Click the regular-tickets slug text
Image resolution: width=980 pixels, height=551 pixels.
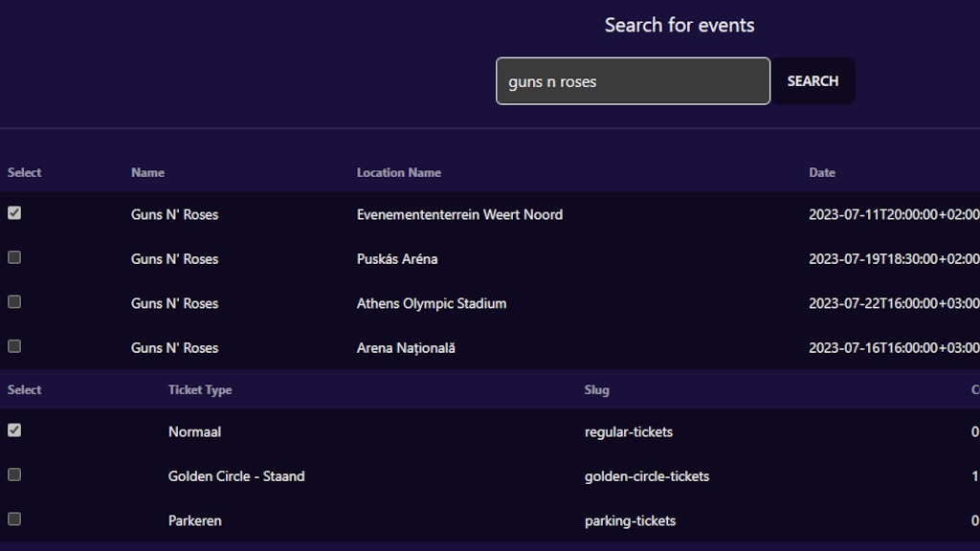[629, 432]
